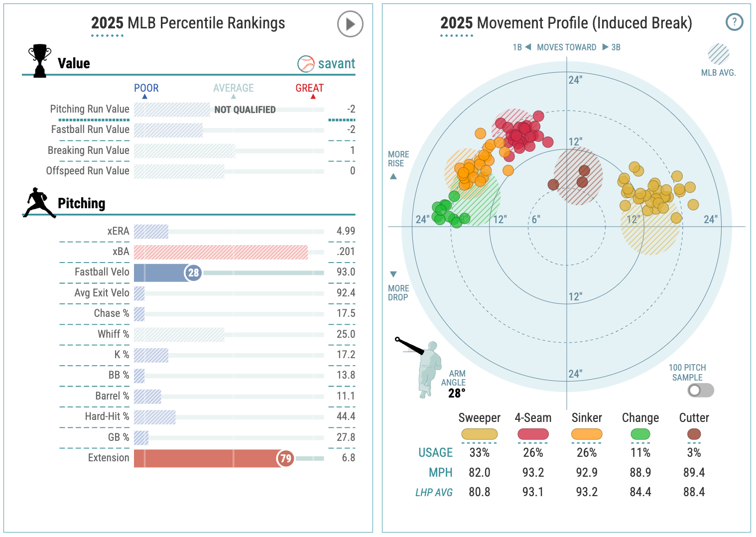Select the Change green pitch swatch
This screenshot has width=756, height=537.
click(x=640, y=434)
